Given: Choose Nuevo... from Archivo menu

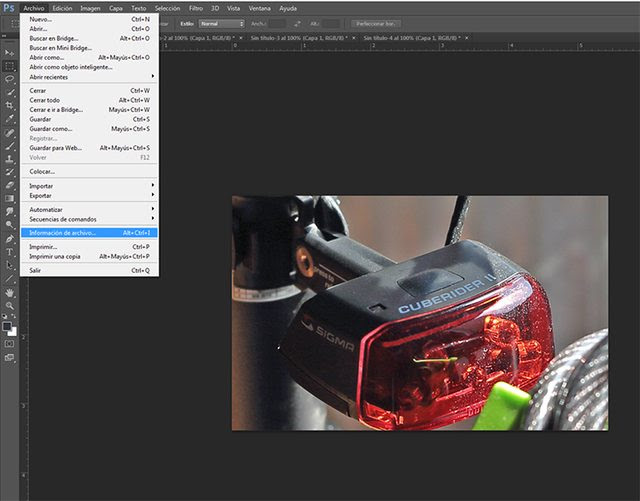Looking at the screenshot, I should [x=89, y=19].
